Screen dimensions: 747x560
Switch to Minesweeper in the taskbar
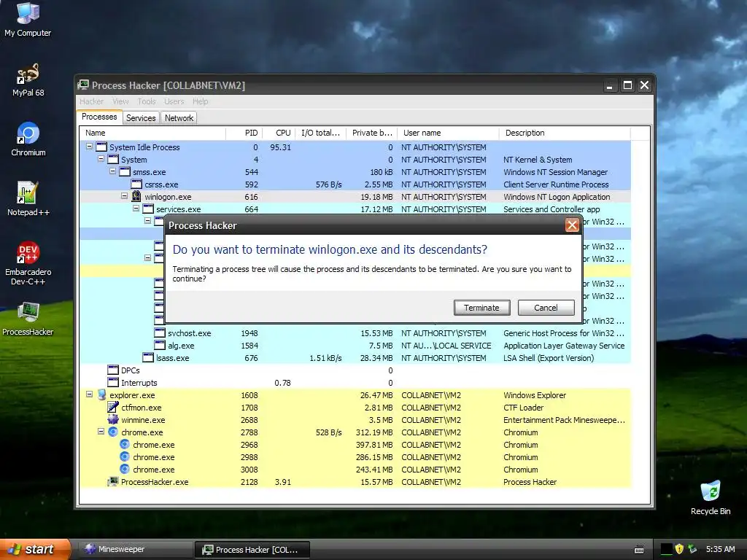click(x=135, y=549)
